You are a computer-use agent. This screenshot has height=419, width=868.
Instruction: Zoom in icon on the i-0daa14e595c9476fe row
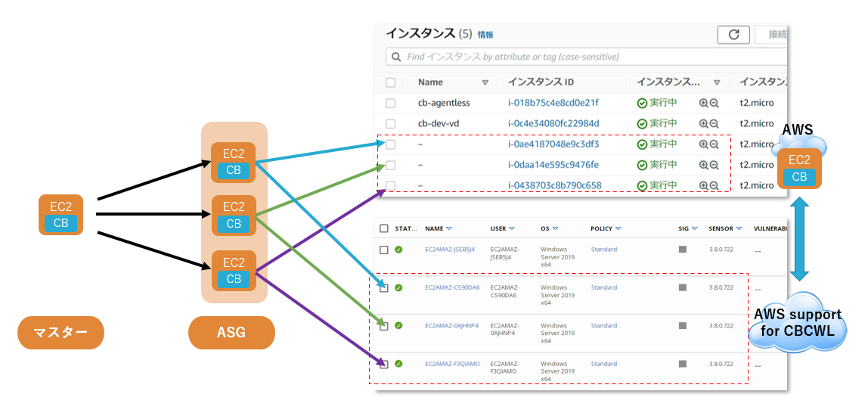(704, 164)
